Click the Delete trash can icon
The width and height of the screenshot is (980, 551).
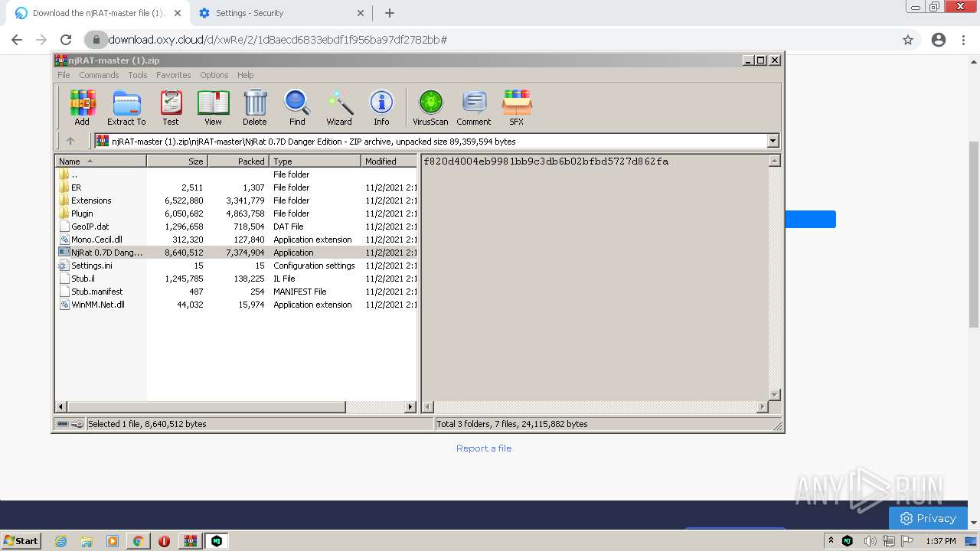pos(255,107)
